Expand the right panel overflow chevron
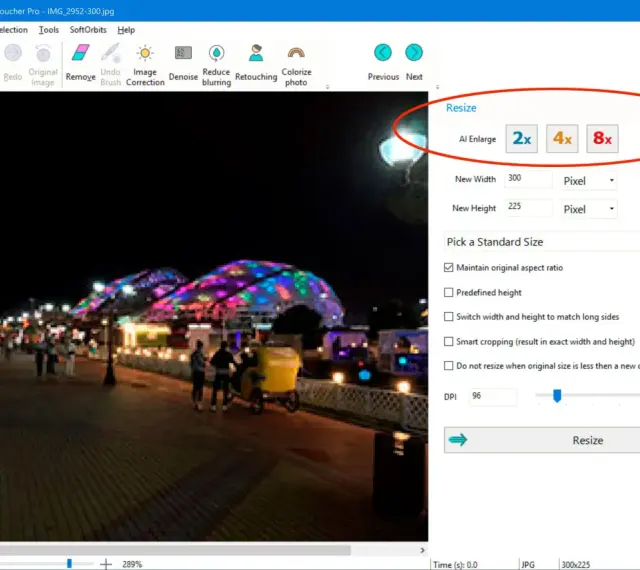The height and width of the screenshot is (570, 640). click(437, 87)
